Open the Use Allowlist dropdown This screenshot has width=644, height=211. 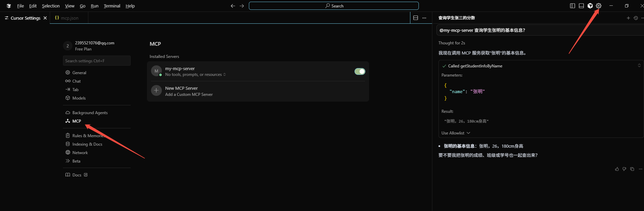tap(456, 133)
